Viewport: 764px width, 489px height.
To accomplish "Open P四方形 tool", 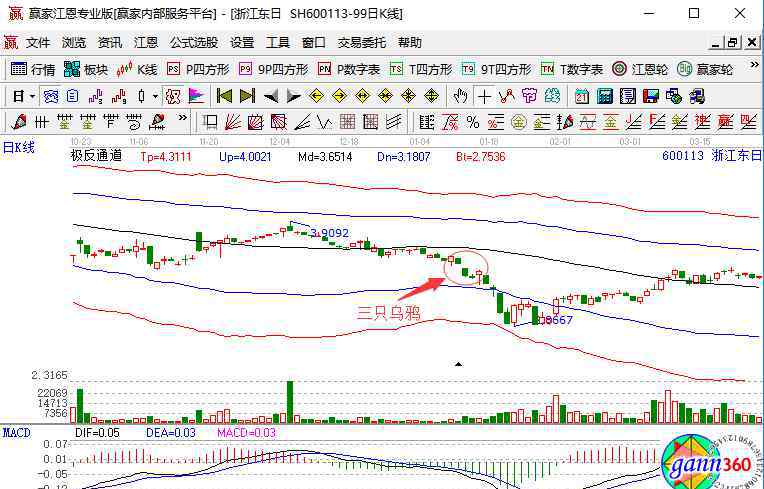I will pos(198,70).
